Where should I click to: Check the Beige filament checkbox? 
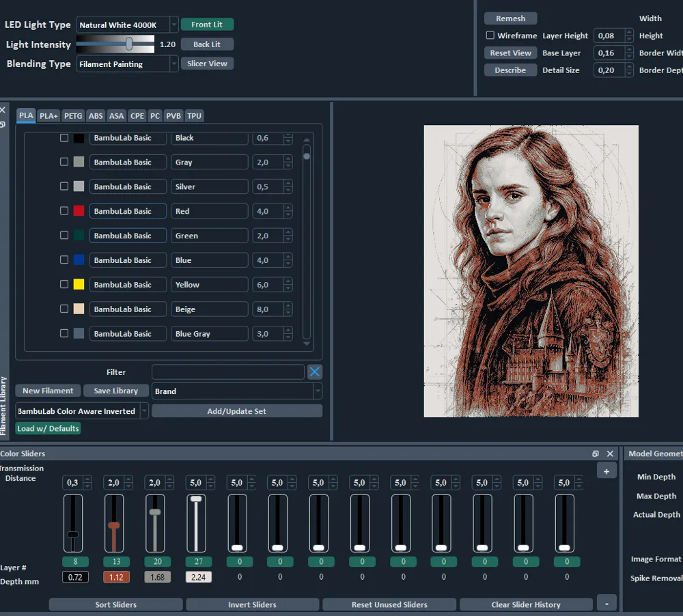(x=64, y=309)
